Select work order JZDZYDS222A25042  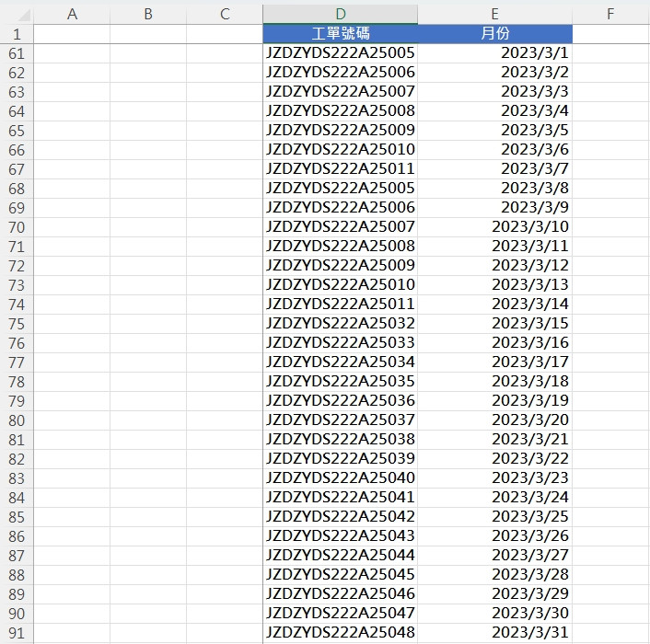coord(341,517)
